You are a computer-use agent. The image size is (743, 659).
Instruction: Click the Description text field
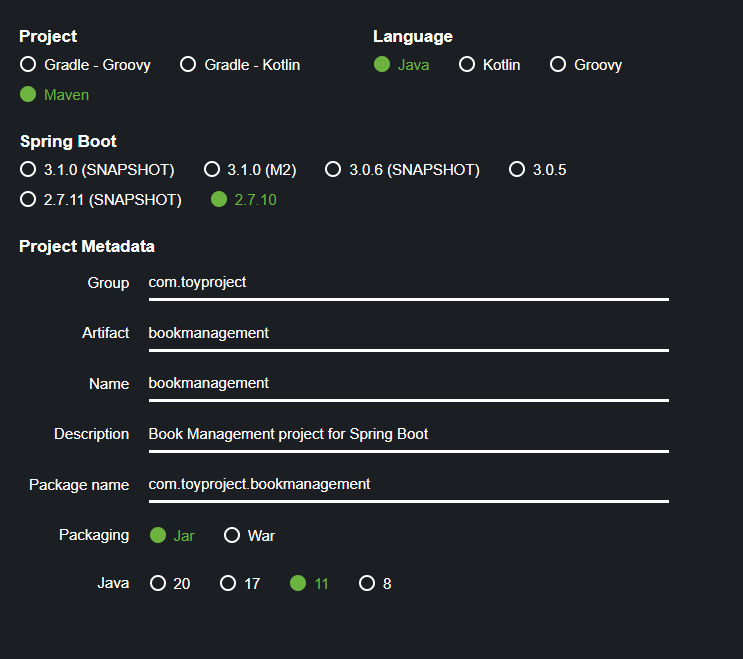pos(408,434)
